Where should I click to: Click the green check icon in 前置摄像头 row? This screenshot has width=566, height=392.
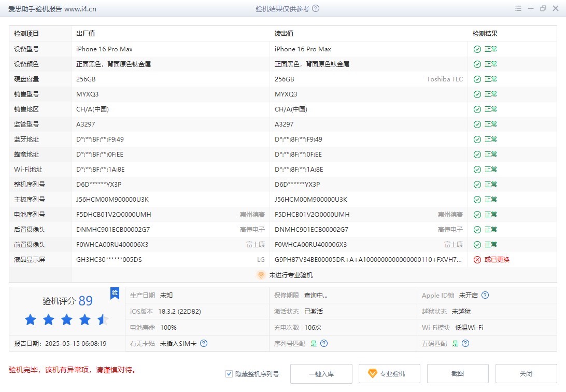[x=477, y=245]
